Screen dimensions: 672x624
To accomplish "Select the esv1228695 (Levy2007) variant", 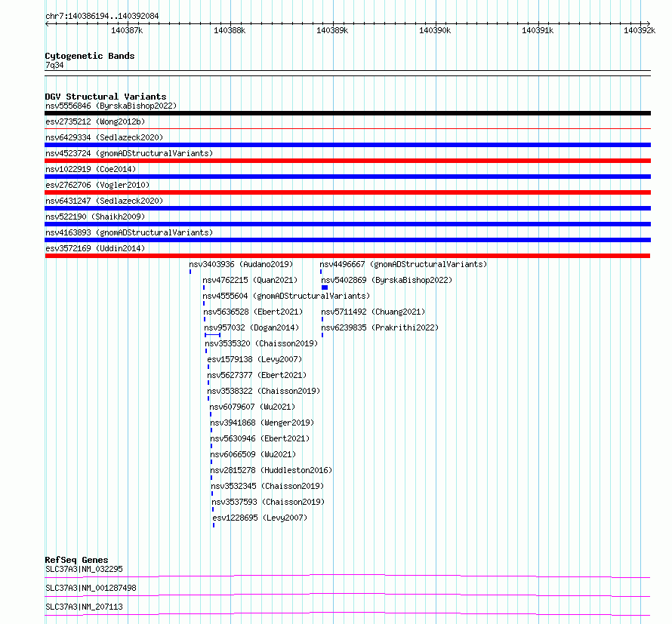I will pos(260,518).
